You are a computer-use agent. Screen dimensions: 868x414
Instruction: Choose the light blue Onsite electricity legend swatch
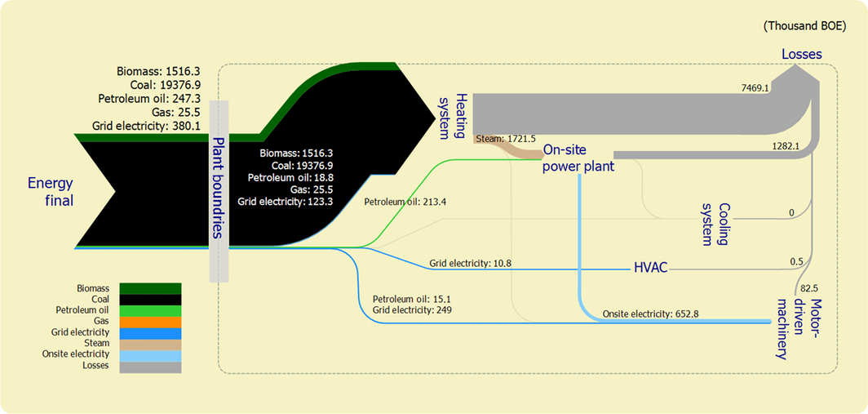[x=150, y=355]
